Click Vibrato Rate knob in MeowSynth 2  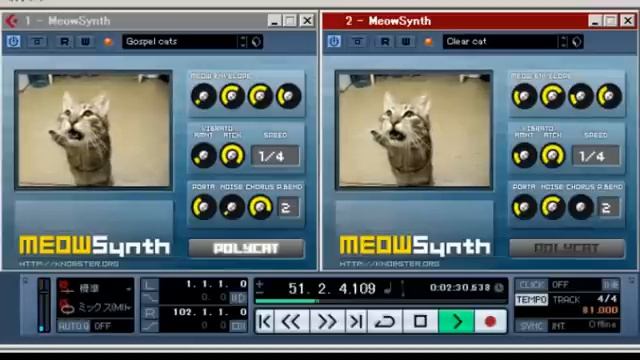click(552, 156)
